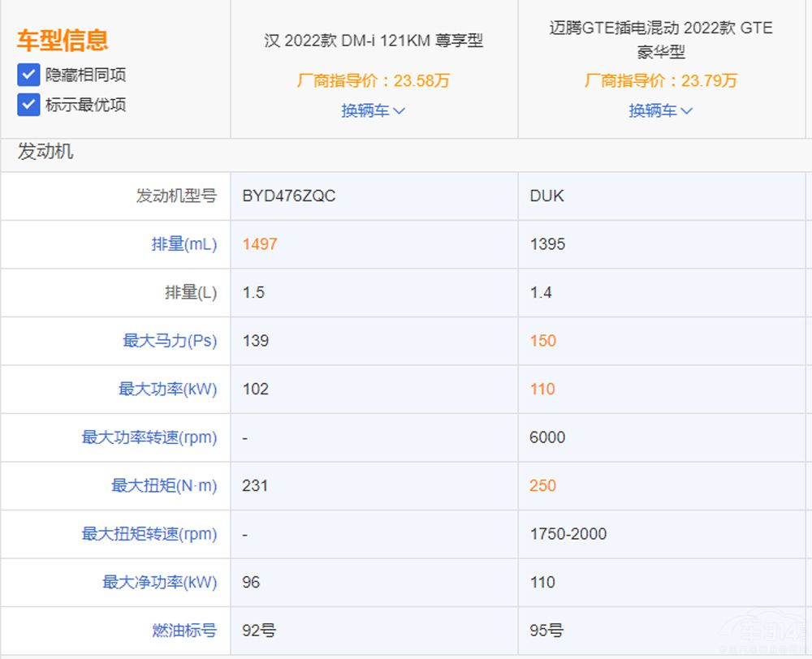This screenshot has width=812, height=659.
Task: Click the 厂商指导价 23.58万 price
Action: coord(374,80)
